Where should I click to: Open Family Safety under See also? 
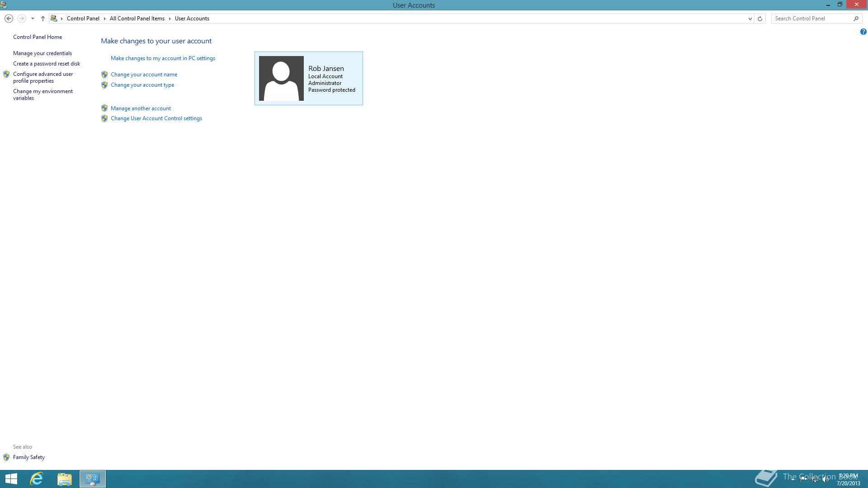tap(29, 457)
